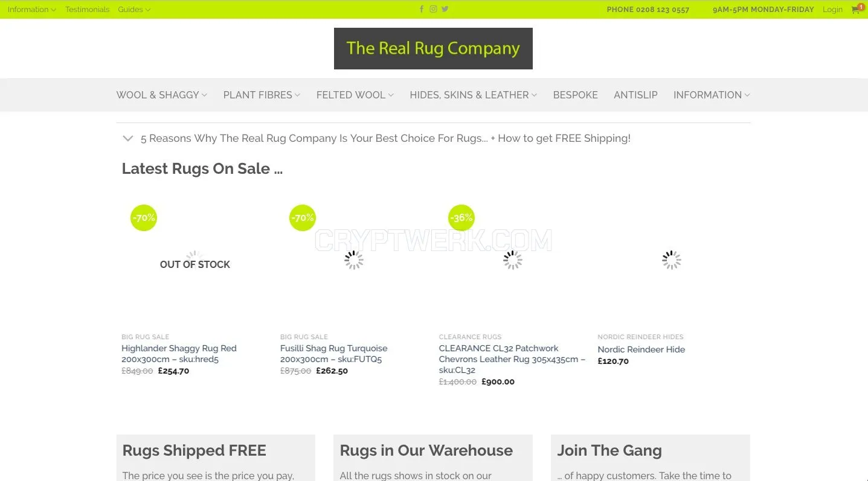Image resolution: width=868 pixels, height=481 pixels.
Task: Click the £900.00 sale price
Action: tap(498, 382)
